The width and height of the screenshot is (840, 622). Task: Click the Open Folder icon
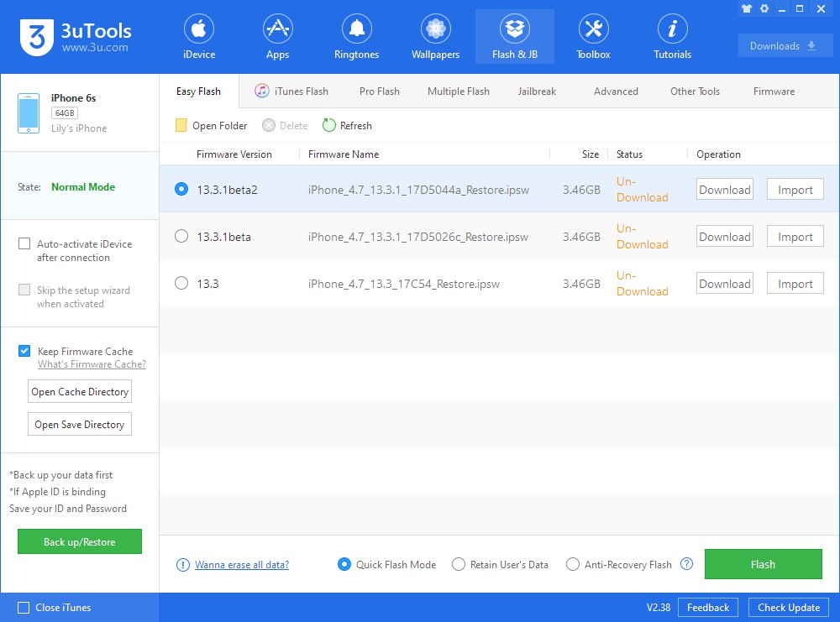pos(181,125)
